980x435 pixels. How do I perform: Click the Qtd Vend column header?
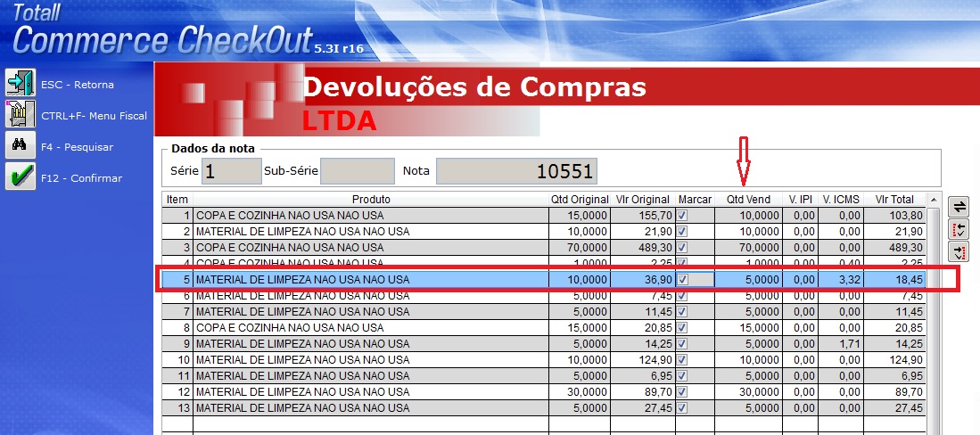coord(748,200)
